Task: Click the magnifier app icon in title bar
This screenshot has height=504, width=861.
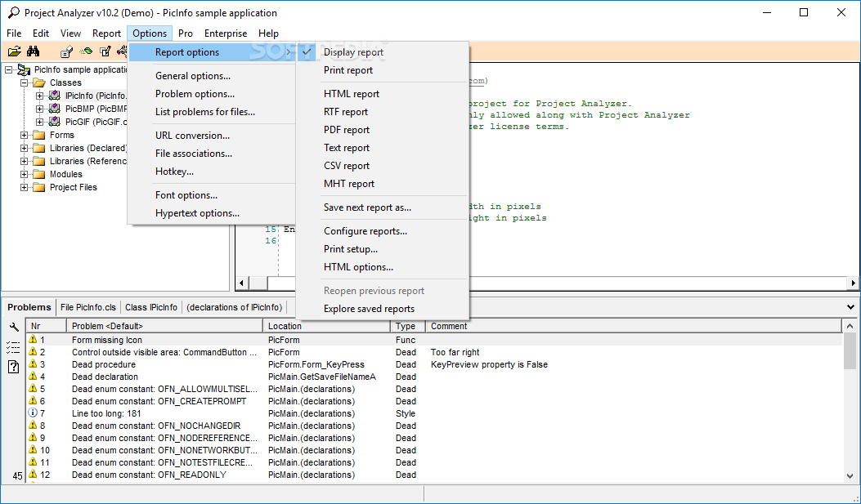Action: pyautogui.click(x=13, y=12)
